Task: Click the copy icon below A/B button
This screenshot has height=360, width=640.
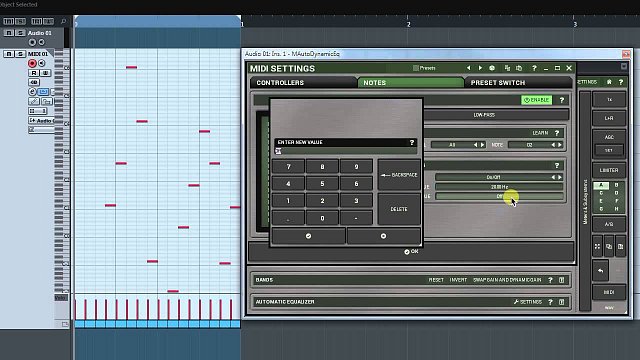Action: point(609,247)
